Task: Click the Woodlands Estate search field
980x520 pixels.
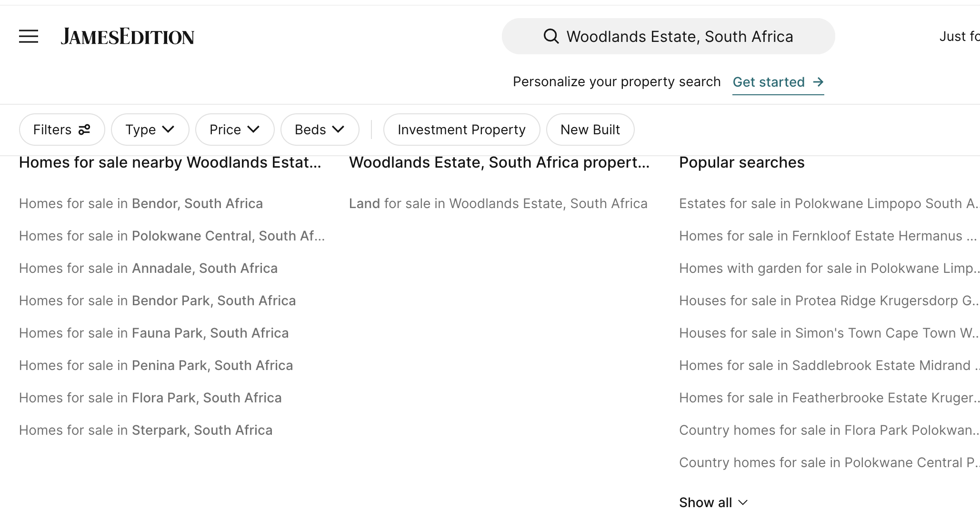Action: (668, 36)
